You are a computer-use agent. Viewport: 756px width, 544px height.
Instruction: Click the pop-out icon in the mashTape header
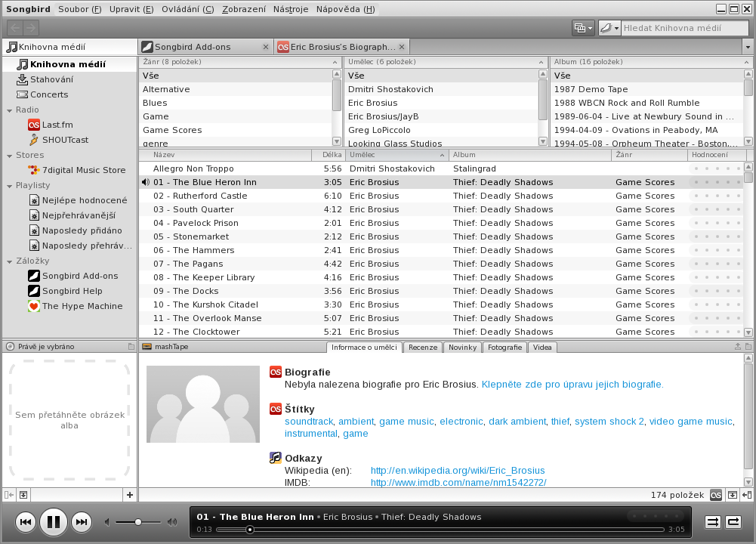coord(738,347)
